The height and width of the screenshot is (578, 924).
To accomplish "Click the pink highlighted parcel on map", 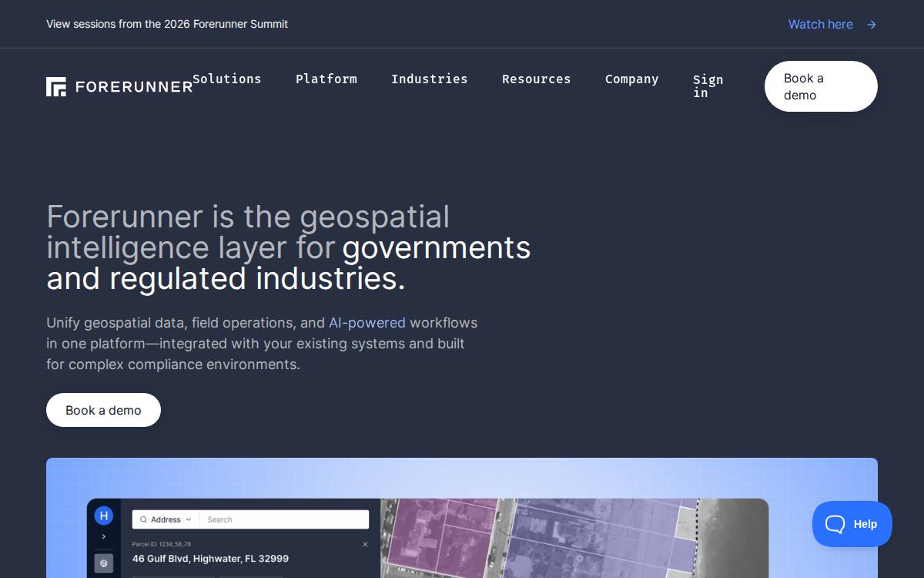I will (440, 538).
